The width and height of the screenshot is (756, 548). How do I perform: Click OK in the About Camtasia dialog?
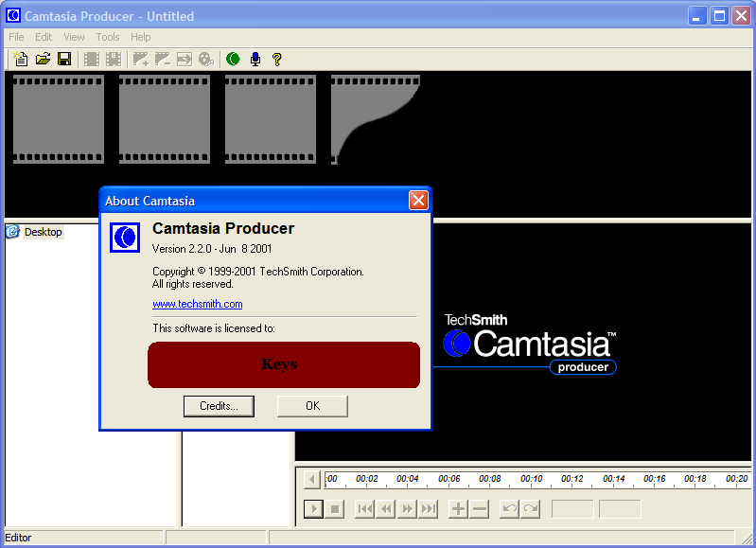(x=312, y=406)
